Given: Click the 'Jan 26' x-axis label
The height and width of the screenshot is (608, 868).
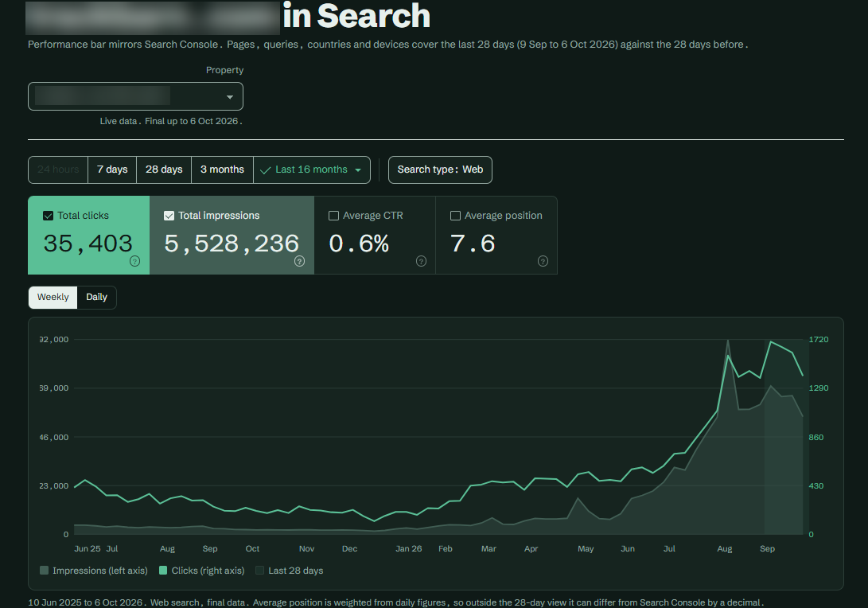Looking at the screenshot, I should 408,549.
